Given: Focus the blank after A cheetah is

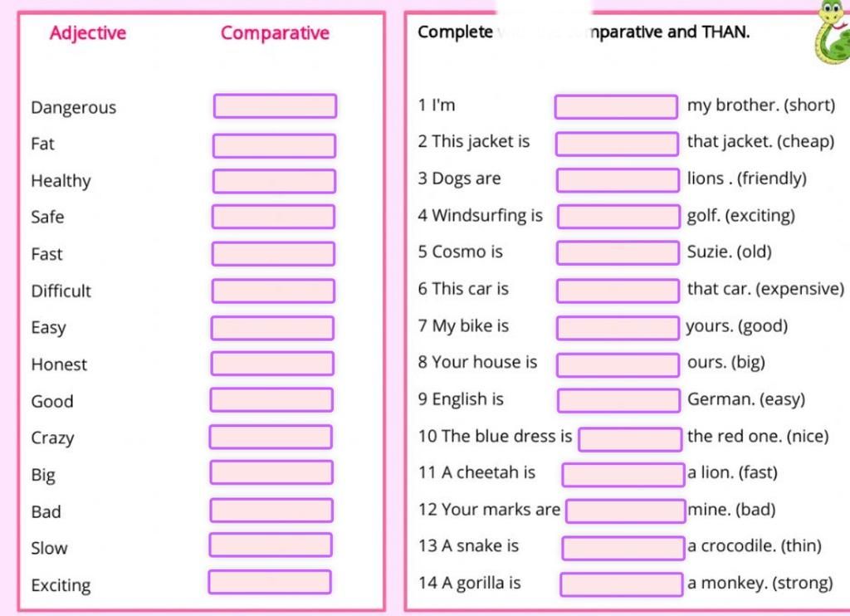Looking at the screenshot, I should coord(623,475).
